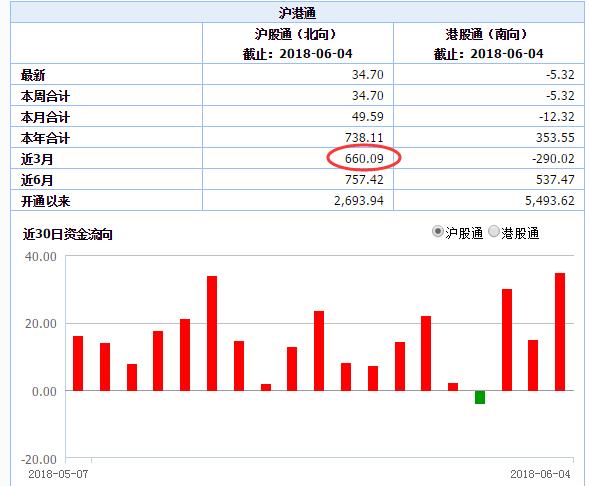Click the 本年合计 row label

coord(45,138)
